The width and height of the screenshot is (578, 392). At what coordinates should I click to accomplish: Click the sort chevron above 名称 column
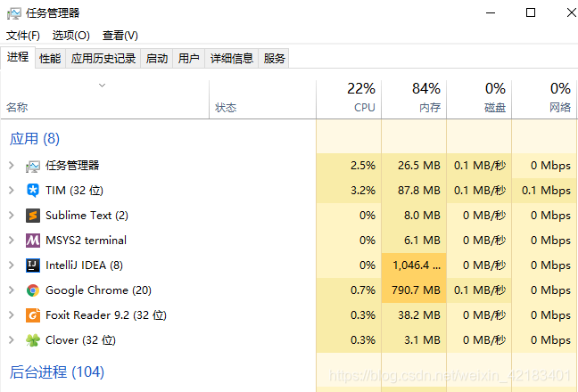coord(102,86)
